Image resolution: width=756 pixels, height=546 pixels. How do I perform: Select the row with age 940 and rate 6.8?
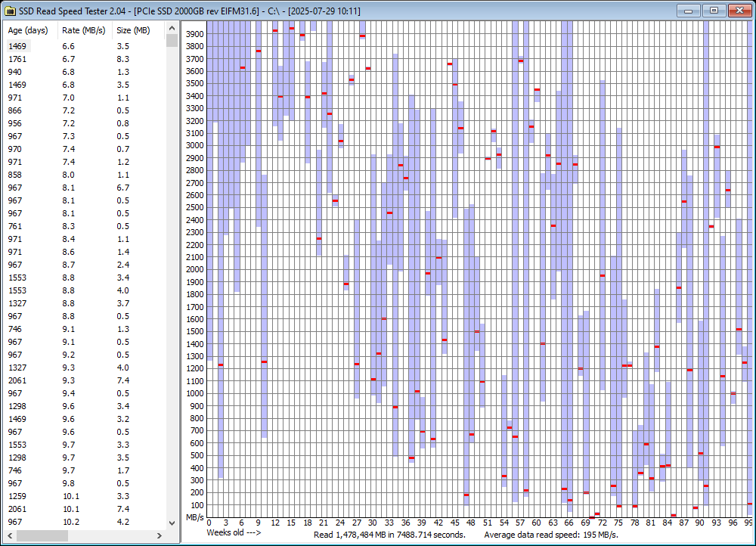coord(85,72)
